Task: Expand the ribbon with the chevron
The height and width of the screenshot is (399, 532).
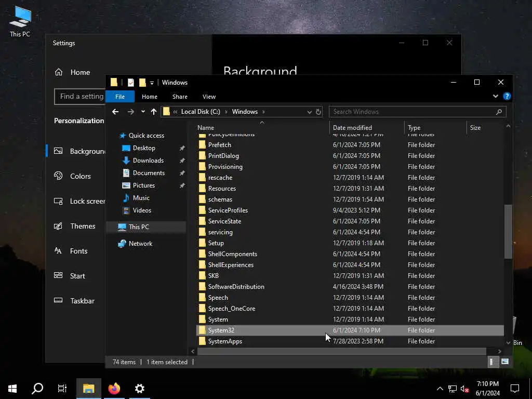Action: click(495, 96)
